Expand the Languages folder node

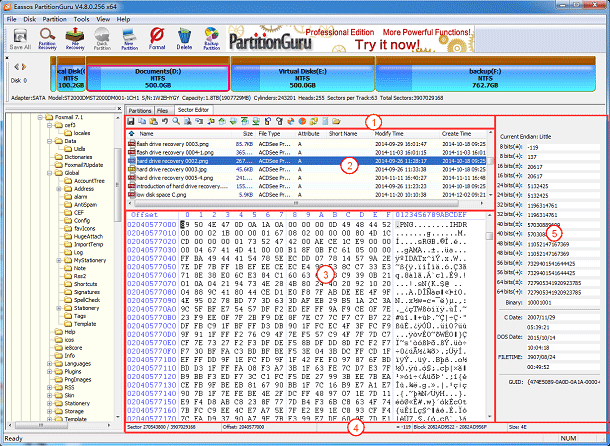[x=49, y=364]
